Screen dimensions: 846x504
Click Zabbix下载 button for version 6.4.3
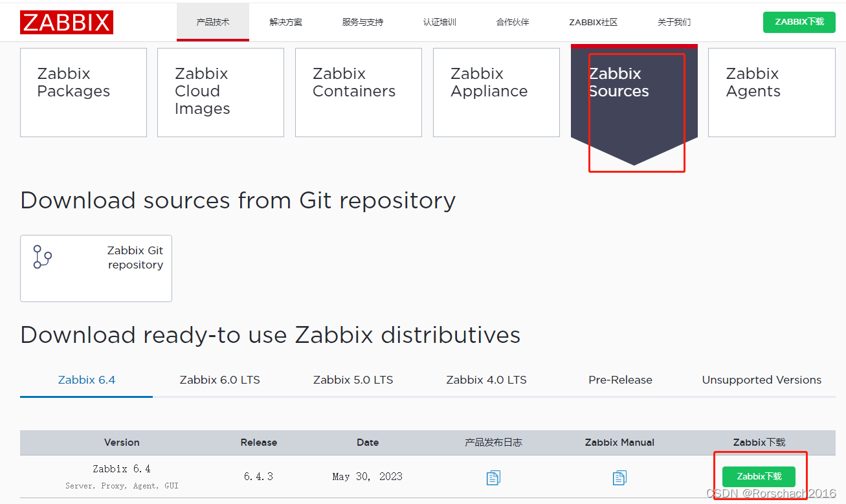click(759, 476)
